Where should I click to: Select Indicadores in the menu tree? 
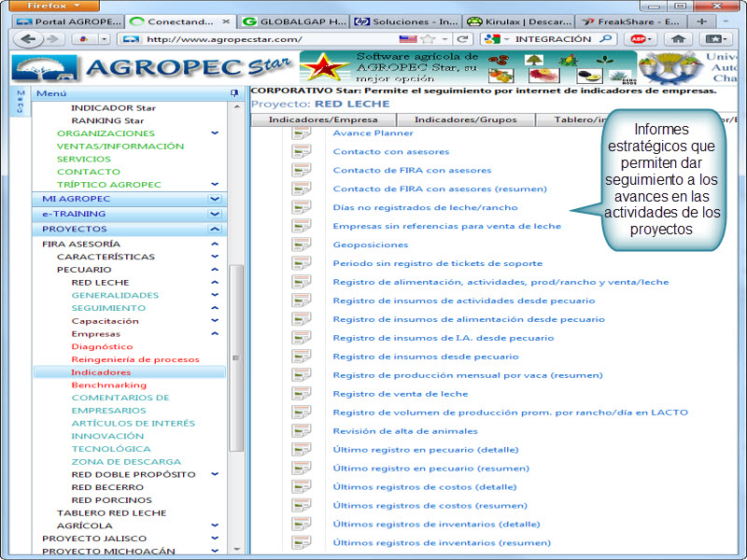point(130,371)
